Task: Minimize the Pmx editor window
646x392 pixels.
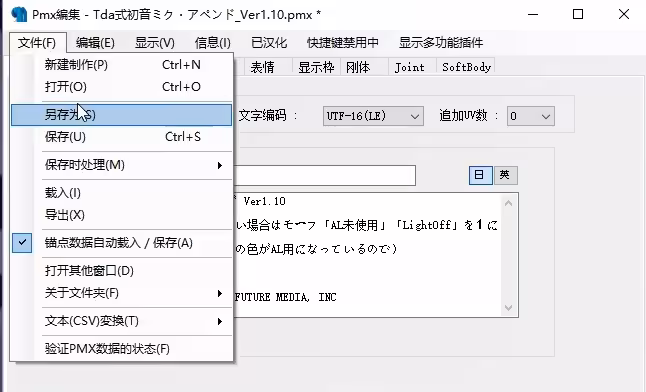Action: [x=533, y=14]
